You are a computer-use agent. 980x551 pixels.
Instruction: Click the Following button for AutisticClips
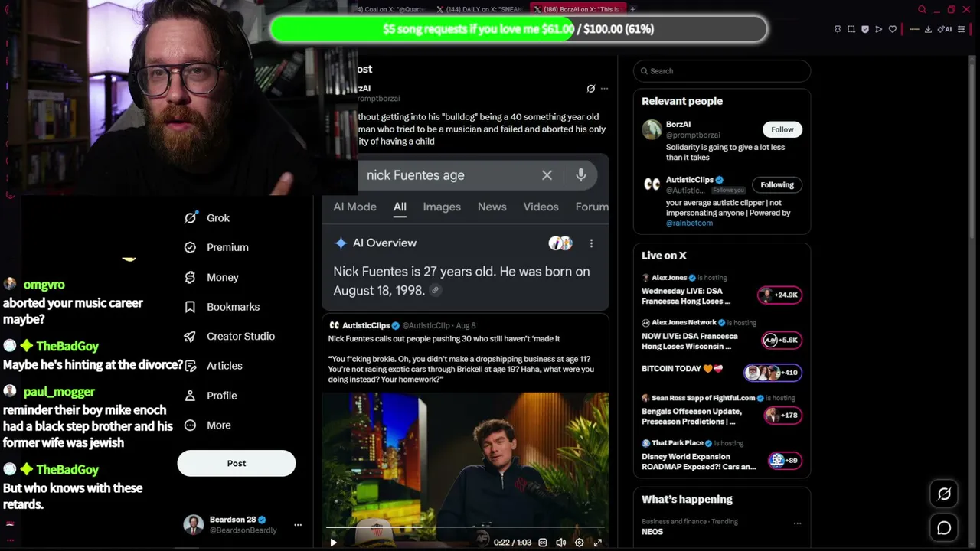(x=777, y=184)
